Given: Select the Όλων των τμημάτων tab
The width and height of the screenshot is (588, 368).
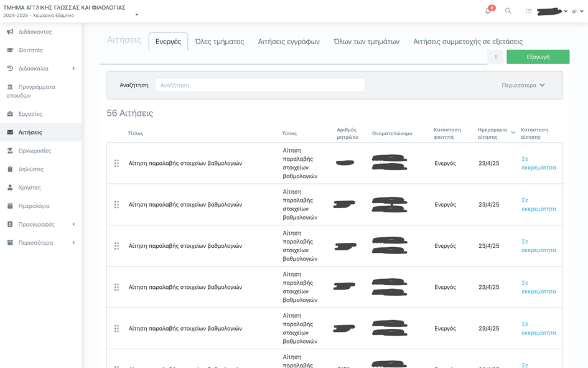Looking at the screenshot, I should tap(366, 41).
